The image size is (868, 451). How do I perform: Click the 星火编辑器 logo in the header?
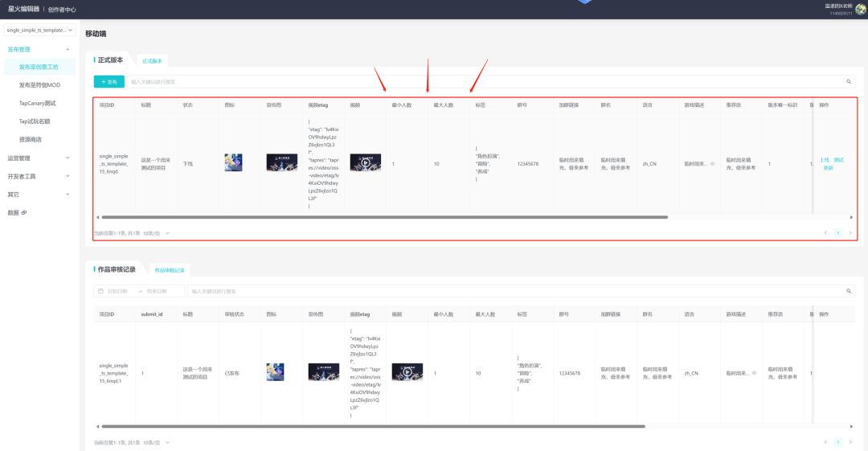(x=24, y=9)
